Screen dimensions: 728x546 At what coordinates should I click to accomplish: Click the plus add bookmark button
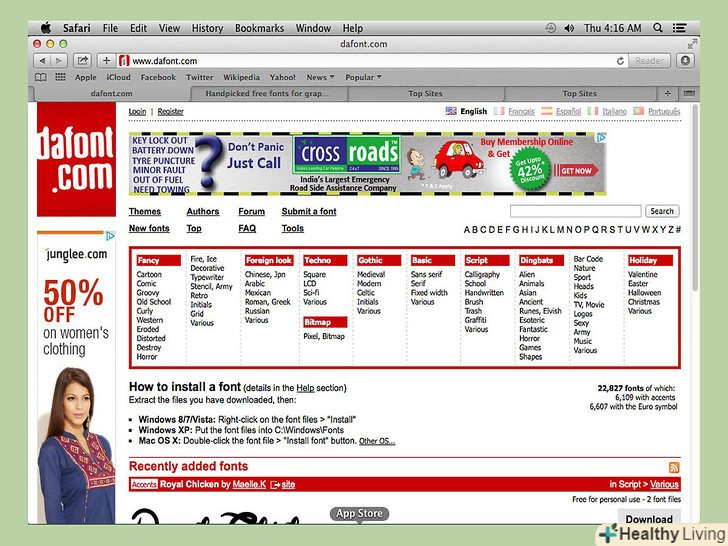click(106, 60)
